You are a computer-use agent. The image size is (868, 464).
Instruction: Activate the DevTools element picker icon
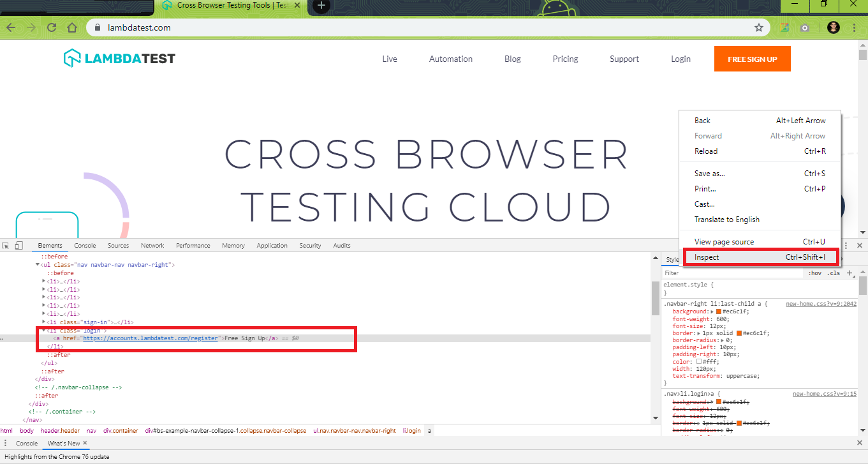pyautogui.click(x=6, y=246)
